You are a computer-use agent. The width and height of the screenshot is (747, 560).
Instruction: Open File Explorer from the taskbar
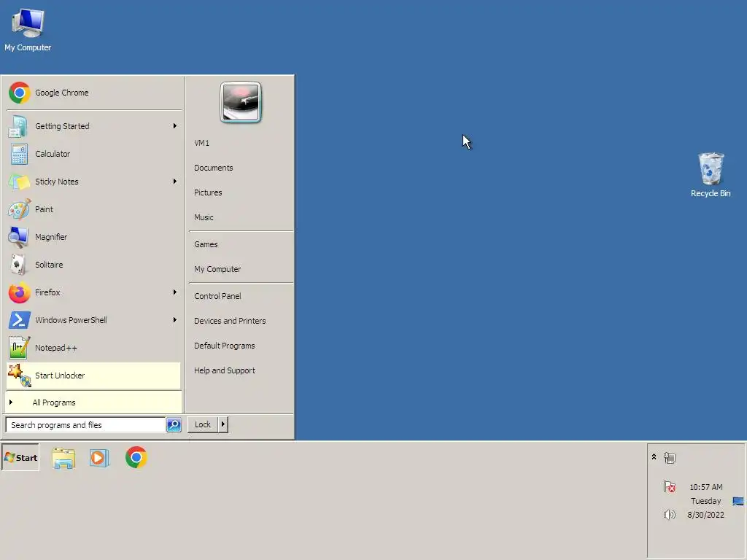click(63, 458)
